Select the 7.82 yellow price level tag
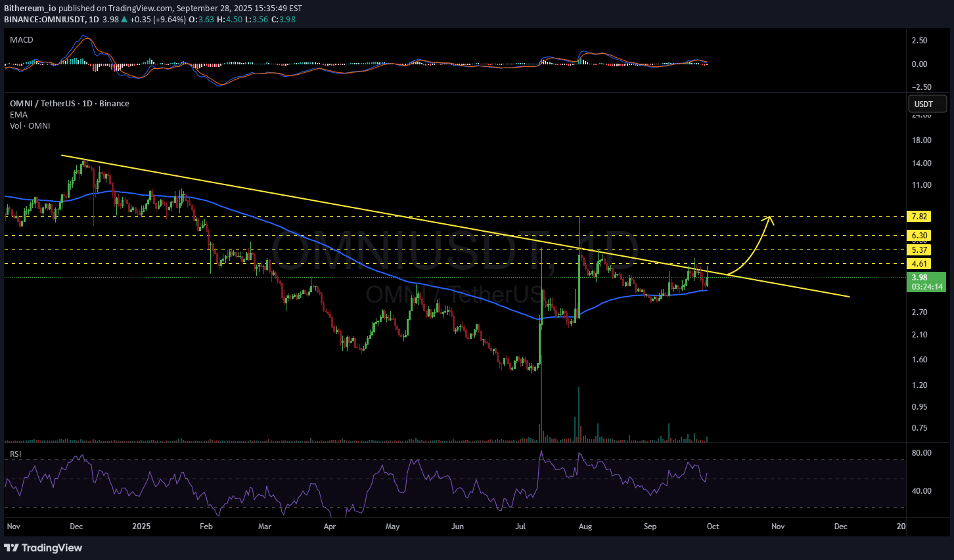The width and height of the screenshot is (954, 560). pos(919,217)
